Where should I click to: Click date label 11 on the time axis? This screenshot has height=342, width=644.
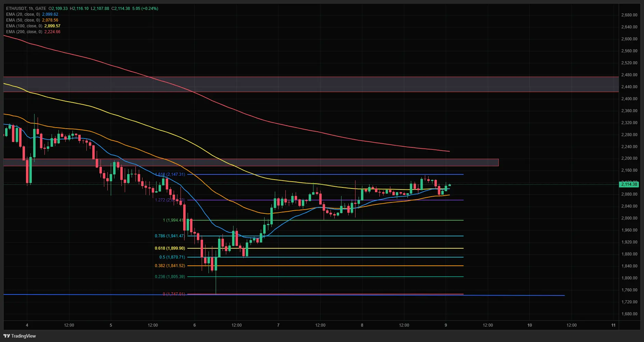(613, 325)
